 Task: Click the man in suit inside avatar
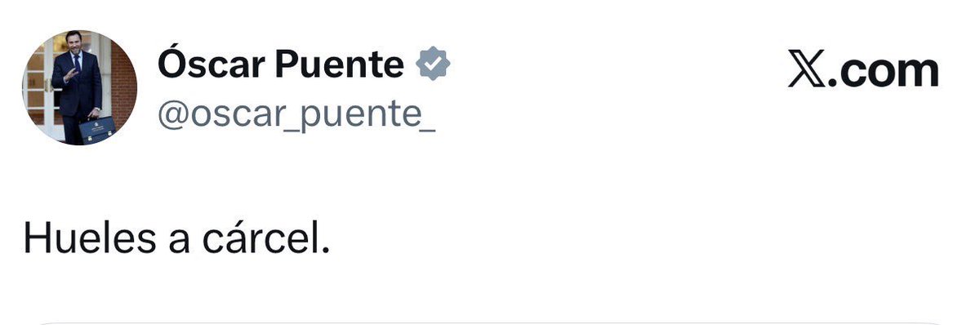click(78, 86)
